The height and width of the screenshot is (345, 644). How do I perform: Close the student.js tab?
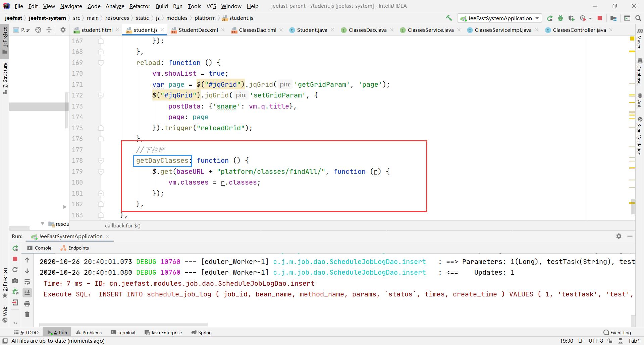pos(162,30)
